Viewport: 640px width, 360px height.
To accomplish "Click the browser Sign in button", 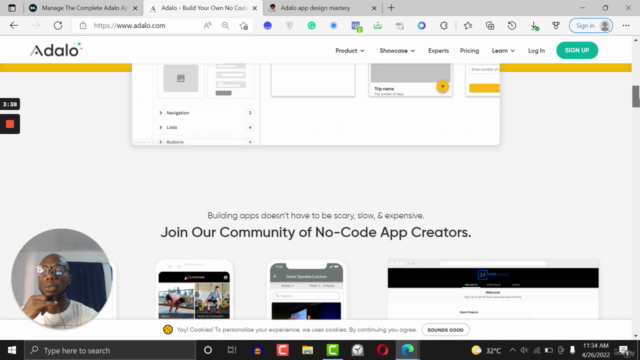I will pos(591,25).
